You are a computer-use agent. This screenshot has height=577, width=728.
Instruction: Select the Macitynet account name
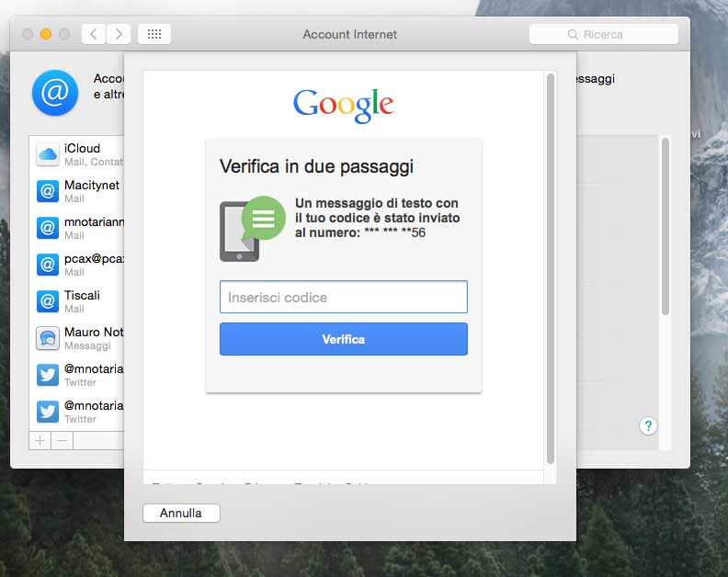[92, 185]
